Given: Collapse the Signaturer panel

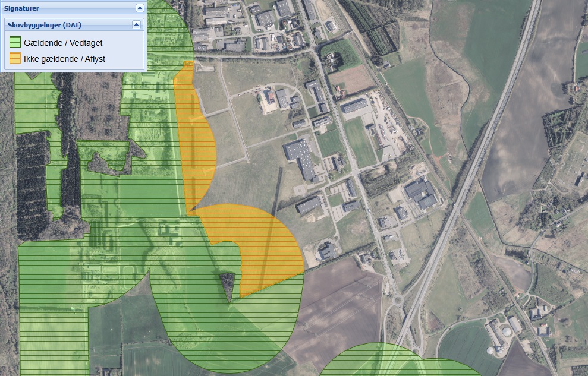Looking at the screenshot, I should point(140,8).
